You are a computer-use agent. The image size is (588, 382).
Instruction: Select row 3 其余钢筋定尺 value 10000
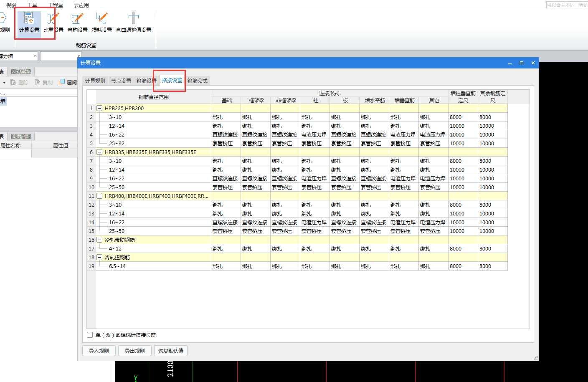click(493, 126)
